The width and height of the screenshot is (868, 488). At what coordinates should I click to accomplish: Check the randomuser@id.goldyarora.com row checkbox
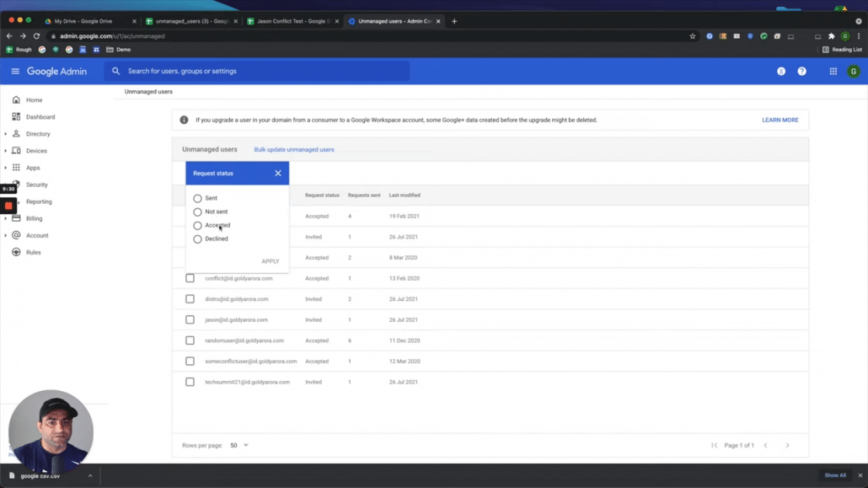[190, 341]
